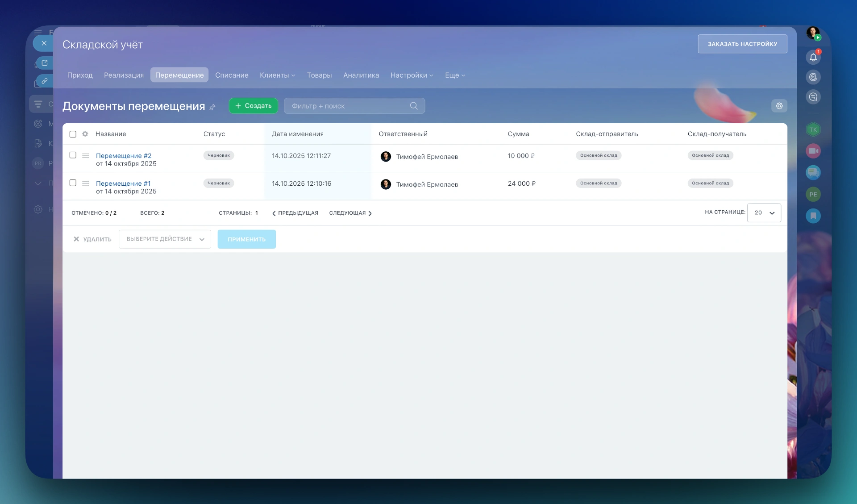
Task: Expand the per-page count dropdown showing 20
Action: pyautogui.click(x=764, y=213)
